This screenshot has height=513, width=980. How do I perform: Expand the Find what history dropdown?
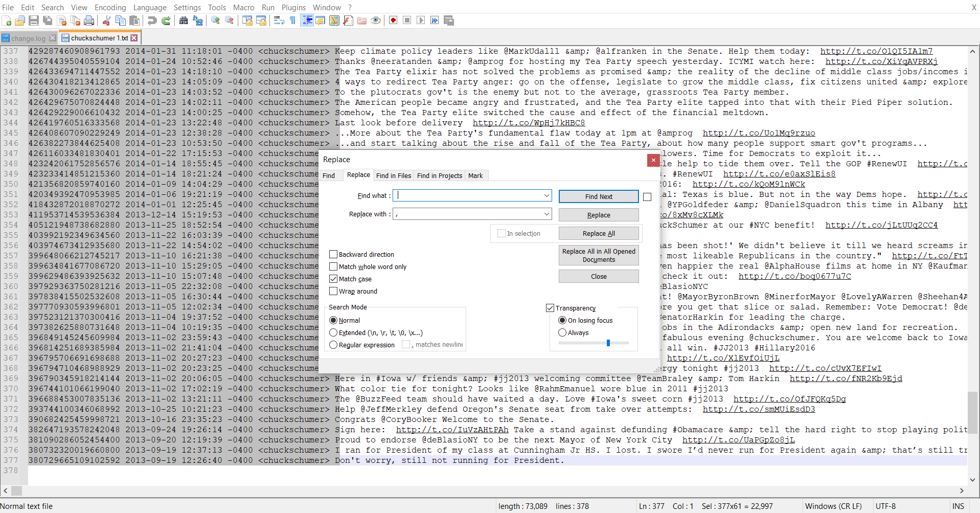[x=546, y=195]
